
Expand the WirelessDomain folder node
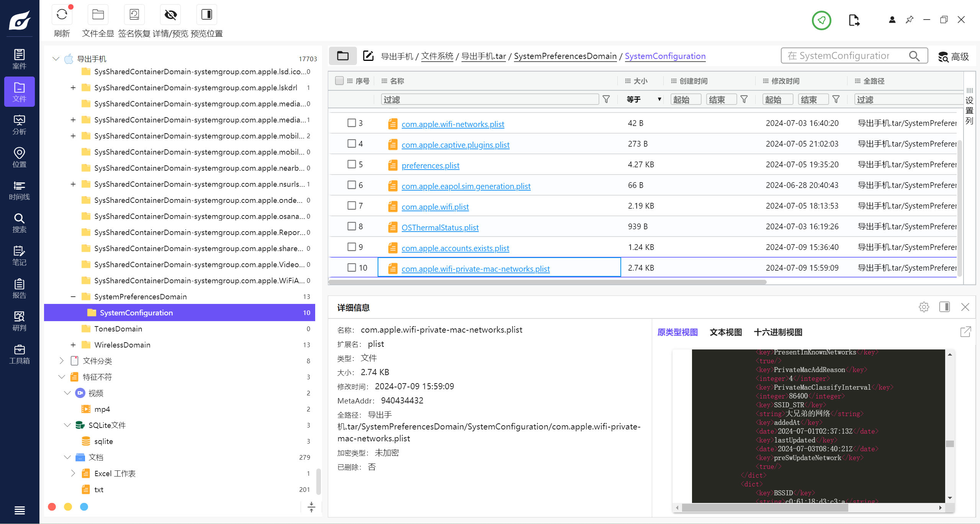coord(73,345)
